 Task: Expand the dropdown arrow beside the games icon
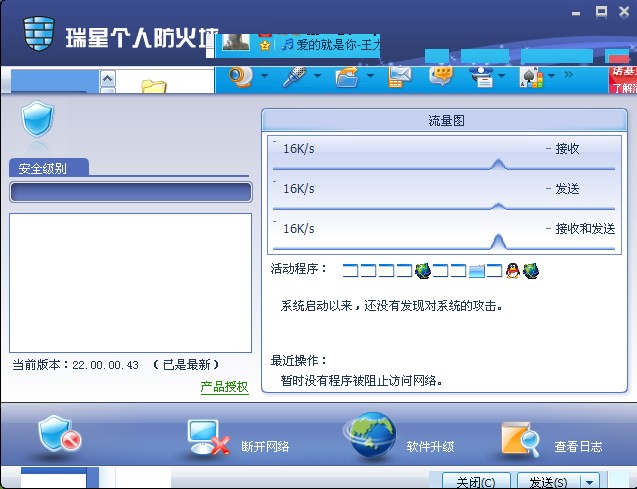tap(551, 76)
